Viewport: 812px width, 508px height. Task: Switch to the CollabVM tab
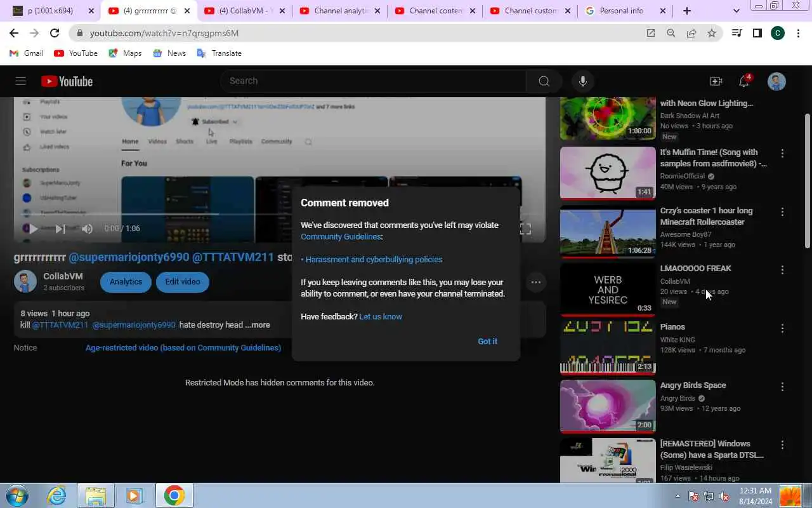click(244, 11)
